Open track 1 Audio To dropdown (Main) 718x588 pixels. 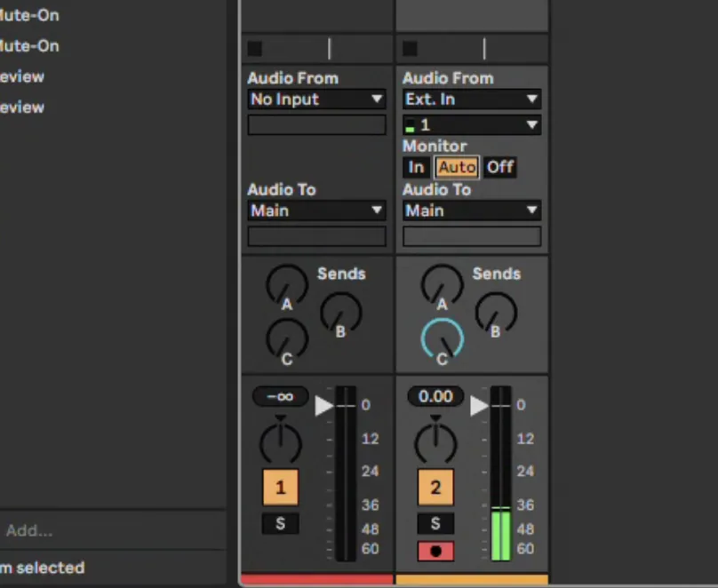(x=317, y=211)
